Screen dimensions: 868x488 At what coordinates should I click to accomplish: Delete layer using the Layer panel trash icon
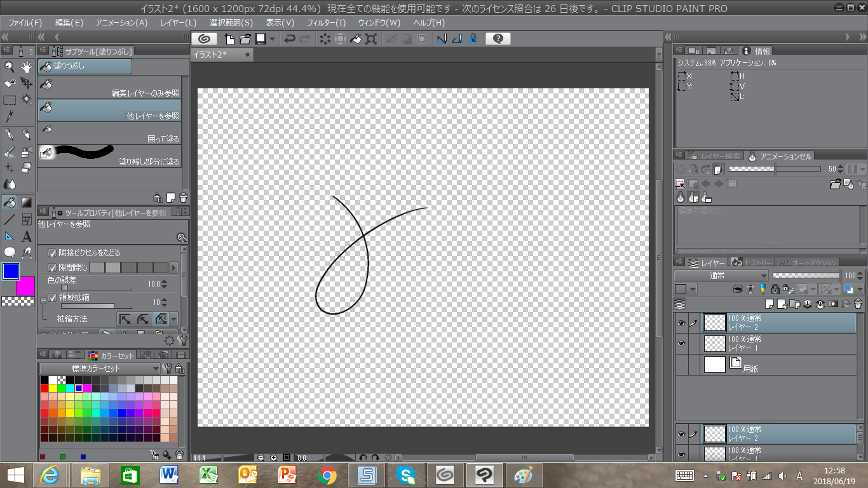click(858, 304)
